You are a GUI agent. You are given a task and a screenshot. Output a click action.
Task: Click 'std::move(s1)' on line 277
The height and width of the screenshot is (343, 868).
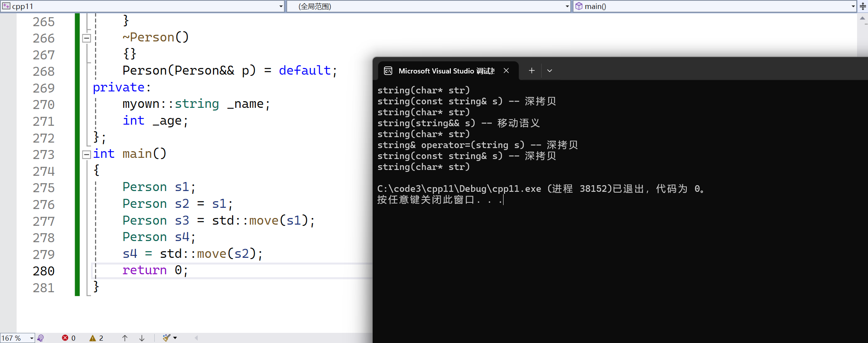pos(260,221)
